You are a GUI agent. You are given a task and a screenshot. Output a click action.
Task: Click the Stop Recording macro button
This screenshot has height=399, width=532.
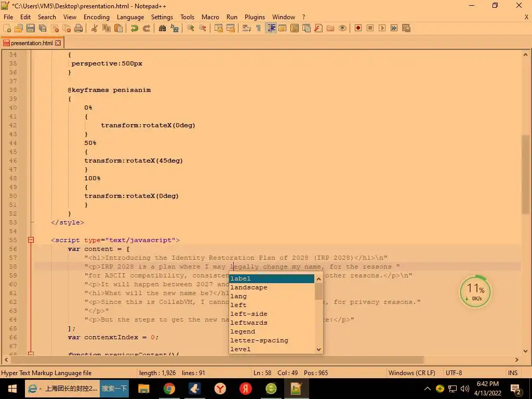click(370, 28)
